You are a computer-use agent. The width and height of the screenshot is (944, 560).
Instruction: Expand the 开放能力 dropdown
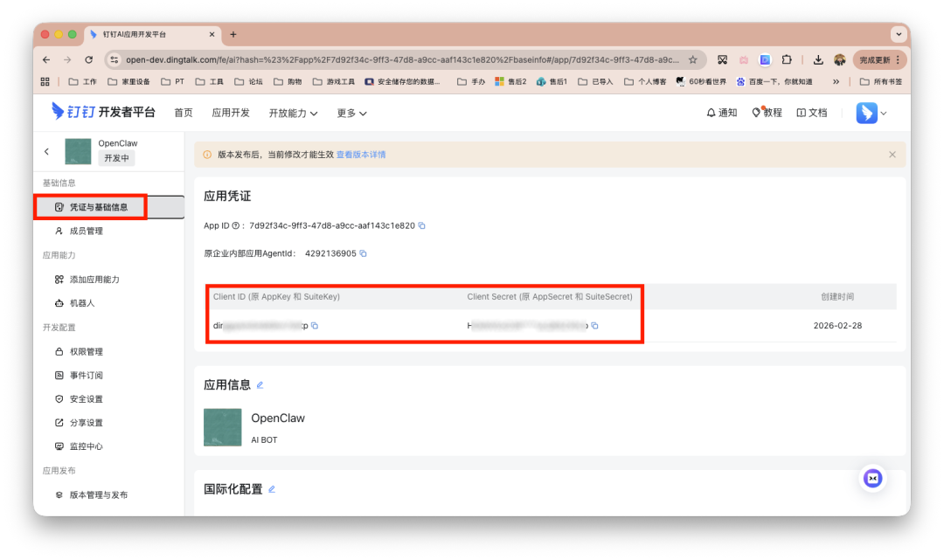[x=292, y=112]
